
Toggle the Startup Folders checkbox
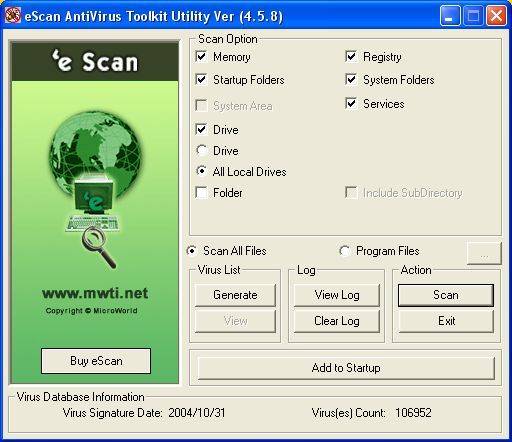[x=202, y=80]
